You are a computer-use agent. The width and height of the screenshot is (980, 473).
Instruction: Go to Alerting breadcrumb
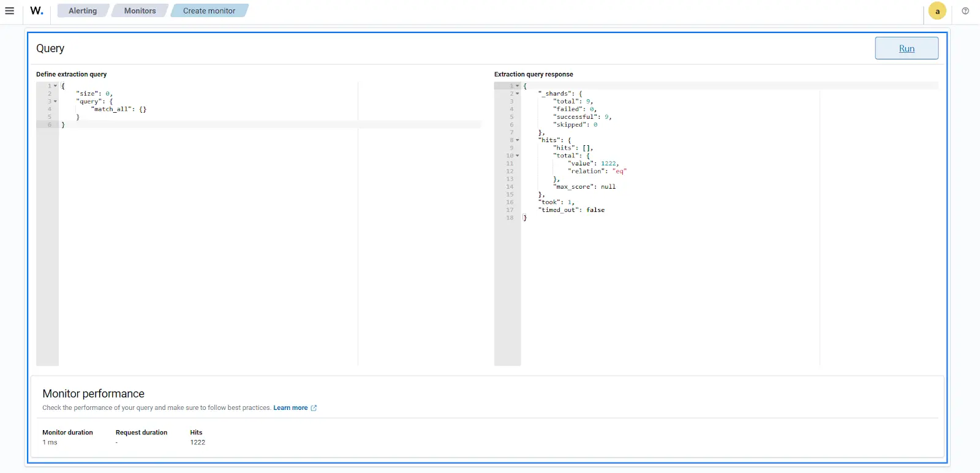[x=83, y=11]
